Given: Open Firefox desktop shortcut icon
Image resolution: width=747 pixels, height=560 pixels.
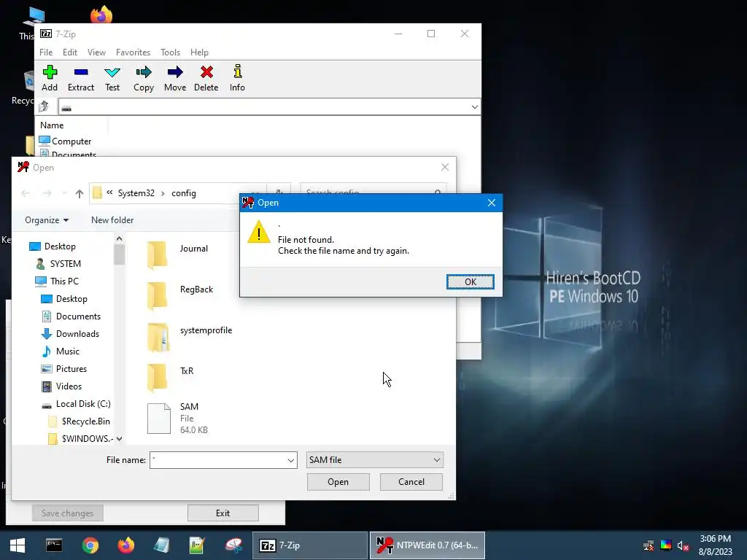Looking at the screenshot, I should [x=101, y=15].
